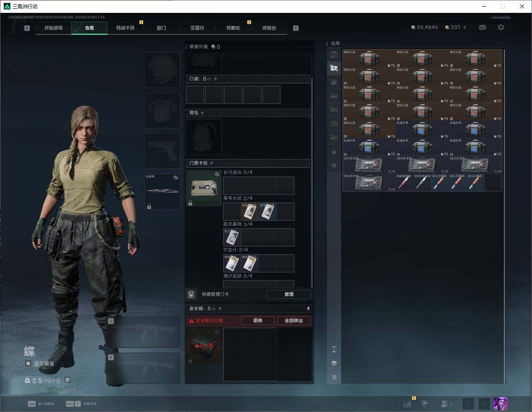Click the quick keycard management icon
Viewport: 532px width, 412px height.
click(x=191, y=294)
